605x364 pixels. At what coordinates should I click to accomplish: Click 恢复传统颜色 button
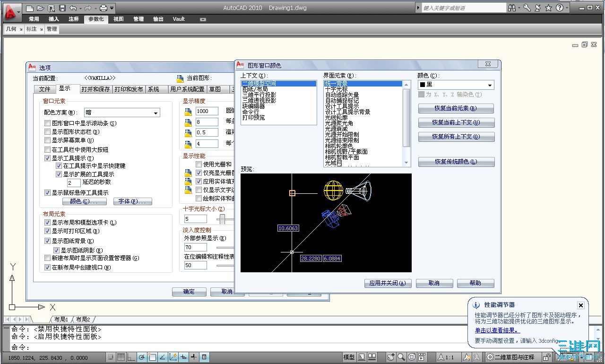coord(456,162)
